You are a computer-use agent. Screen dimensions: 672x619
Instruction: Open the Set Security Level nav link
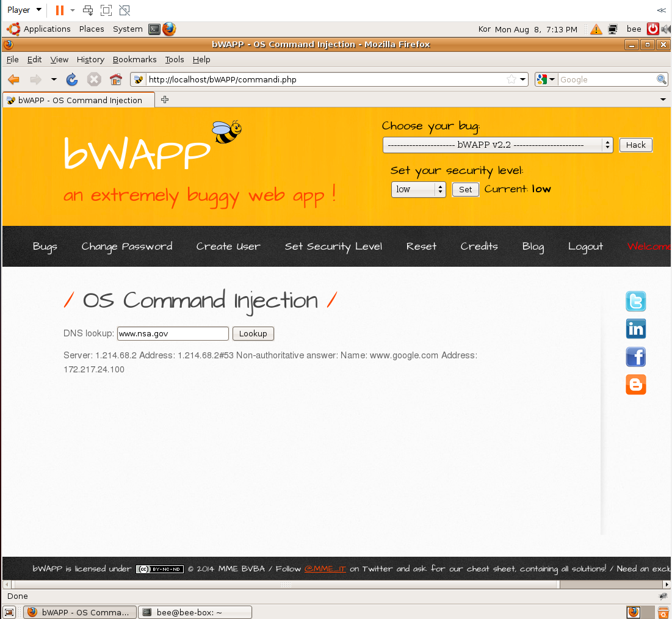coord(333,247)
